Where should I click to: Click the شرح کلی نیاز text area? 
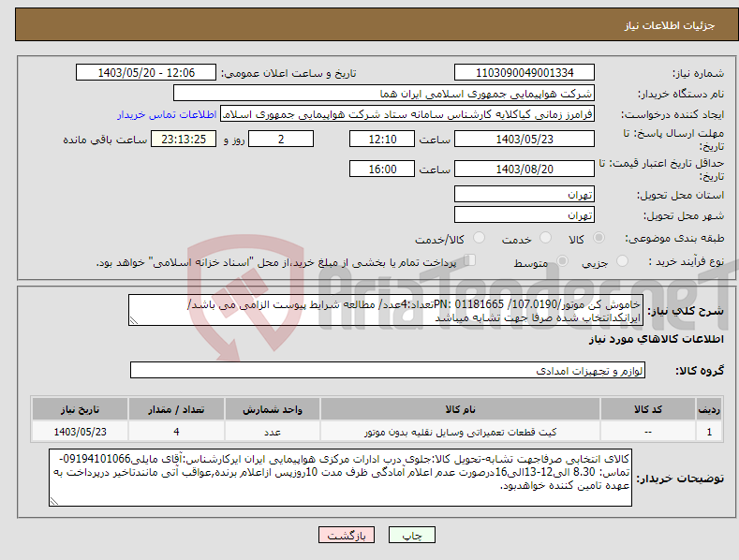click(x=386, y=310)
